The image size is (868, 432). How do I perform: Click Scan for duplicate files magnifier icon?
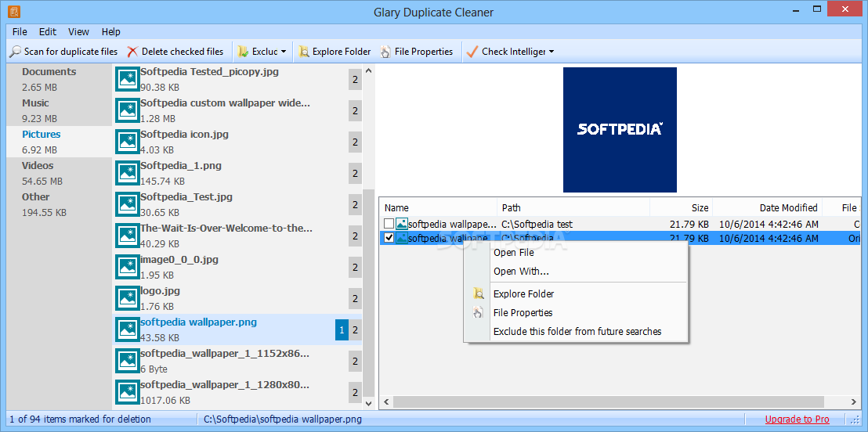(x=16, y=52)
